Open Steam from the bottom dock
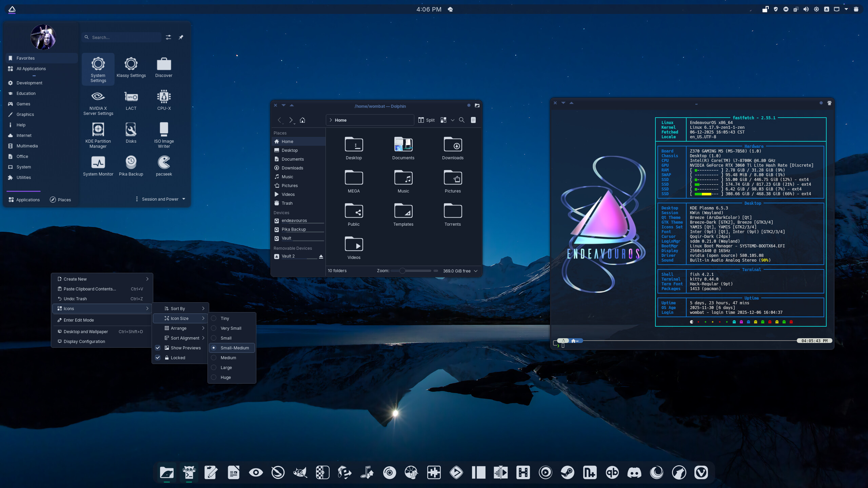This screenshot has height=488, width=868. tap(568, 472)
